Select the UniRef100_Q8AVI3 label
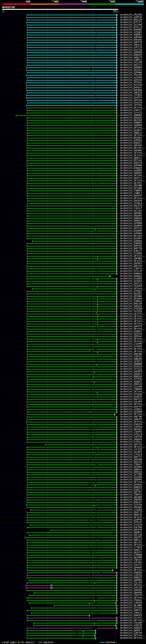The width and height of the screenshot is (146, 644). (131, 158)
